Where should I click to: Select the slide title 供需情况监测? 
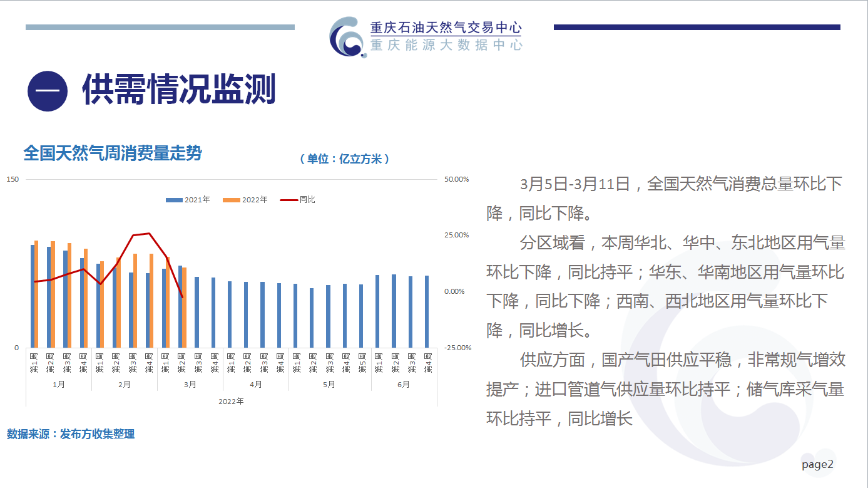point(178,91)
